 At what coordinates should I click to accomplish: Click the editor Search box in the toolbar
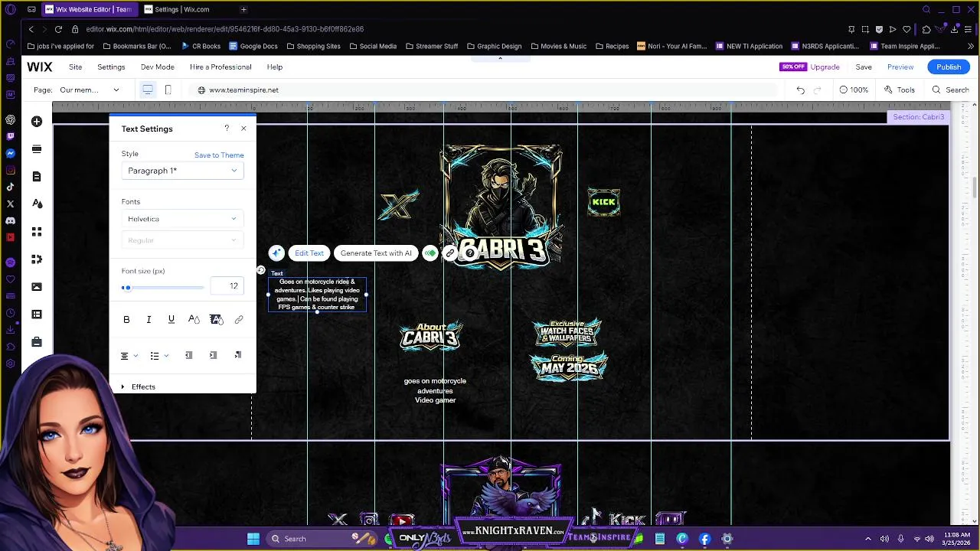[950, 90]
